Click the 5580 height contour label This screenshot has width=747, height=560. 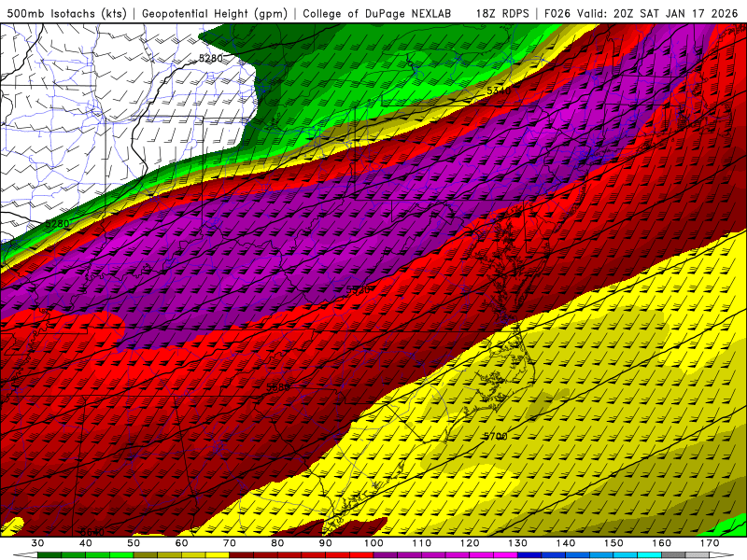[x=277, y=387]
